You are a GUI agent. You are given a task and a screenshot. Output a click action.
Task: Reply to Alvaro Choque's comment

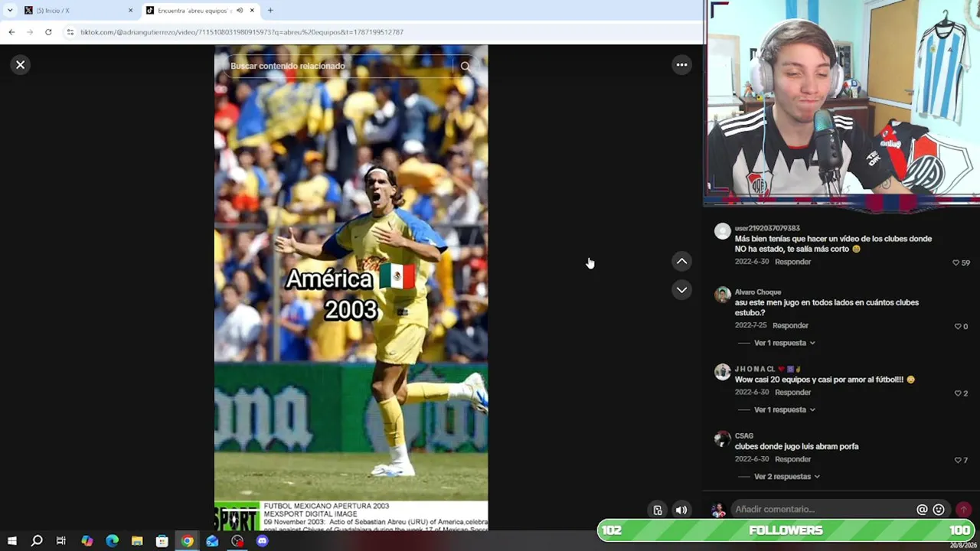pos(790,325)
